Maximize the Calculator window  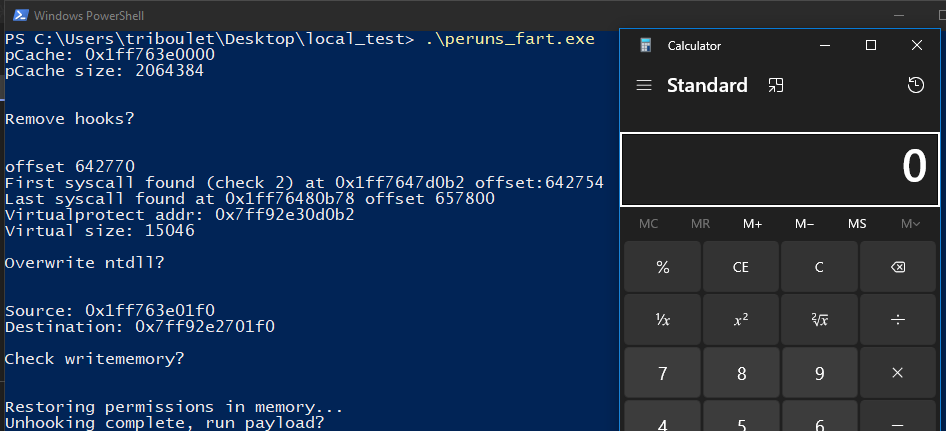pos(871,45)
